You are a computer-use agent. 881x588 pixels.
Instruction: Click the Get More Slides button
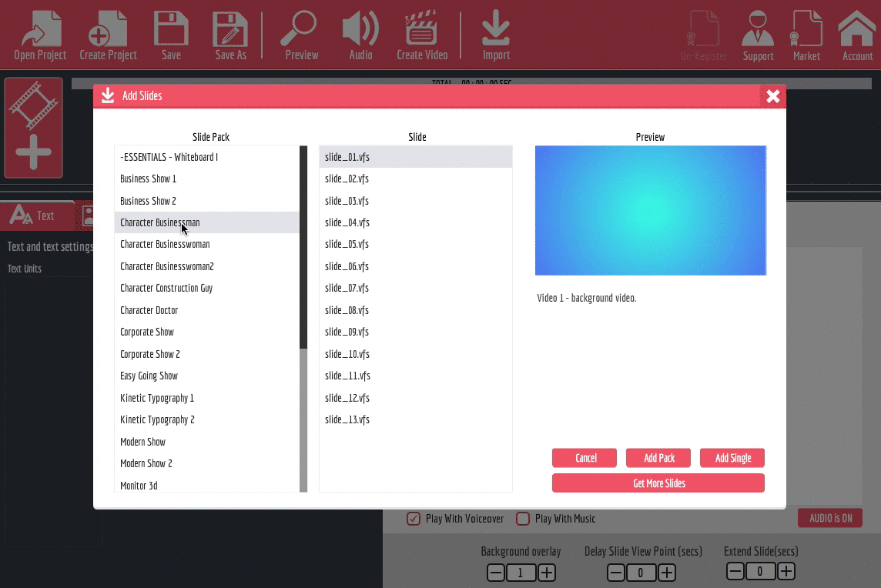coord(658,483)
